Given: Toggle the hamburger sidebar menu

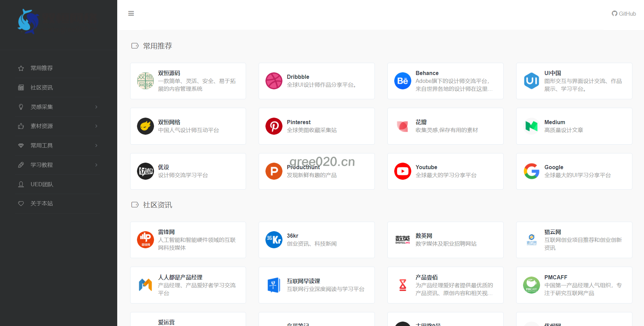Looking at the screenshot, I should pos(131,14).
